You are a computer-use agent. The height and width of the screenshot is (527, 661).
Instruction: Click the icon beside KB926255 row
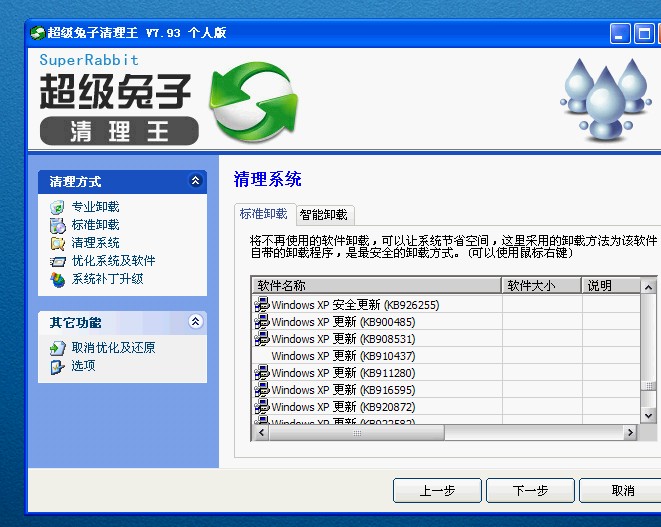pyautogui.click(x=262, y=304)
